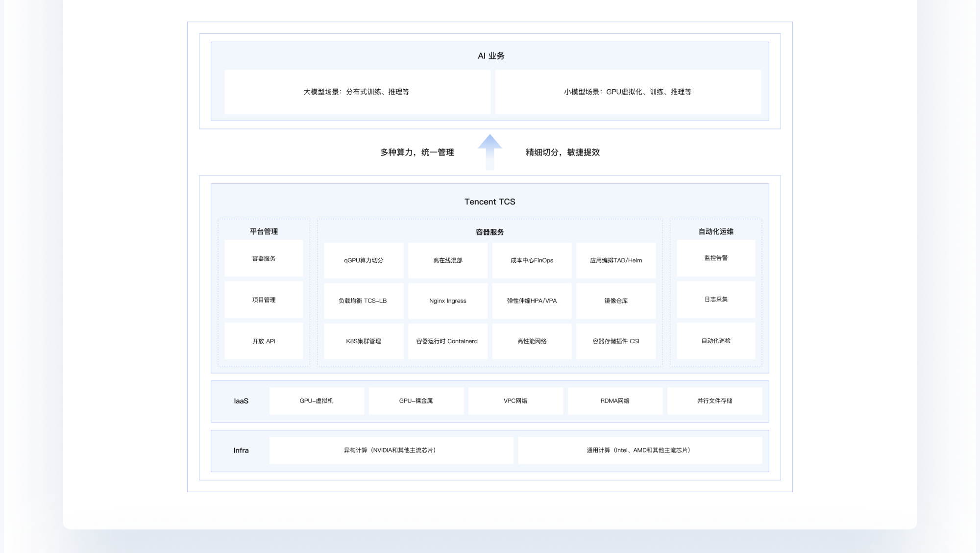
Task: Click the Nginx Ingress box
Action: pos(447,301)
